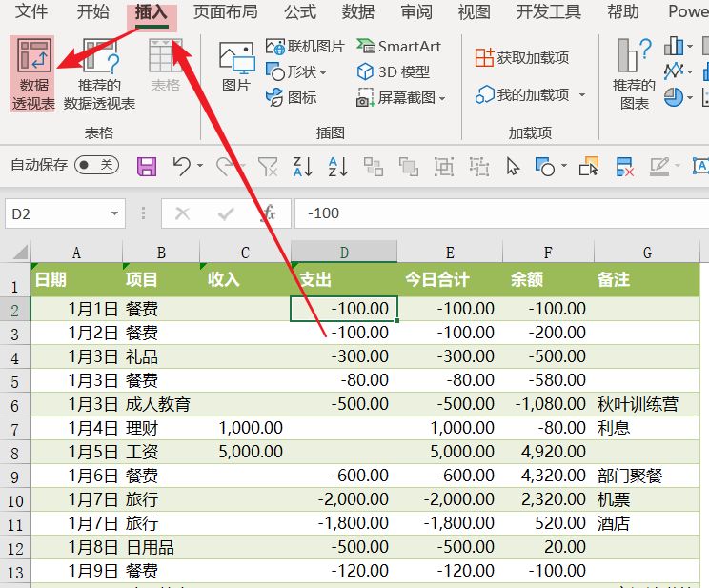Expand the Undo history dropdown
The image size is (709, 588).
200,166
